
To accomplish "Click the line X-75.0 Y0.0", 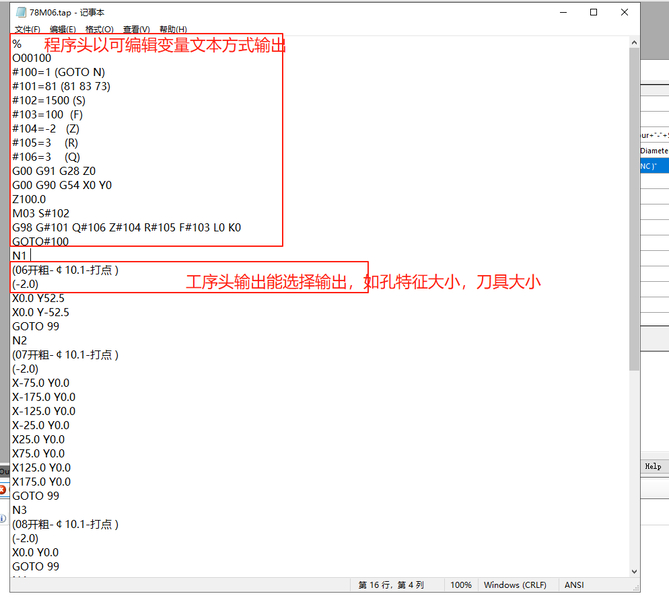I will 41,382.
